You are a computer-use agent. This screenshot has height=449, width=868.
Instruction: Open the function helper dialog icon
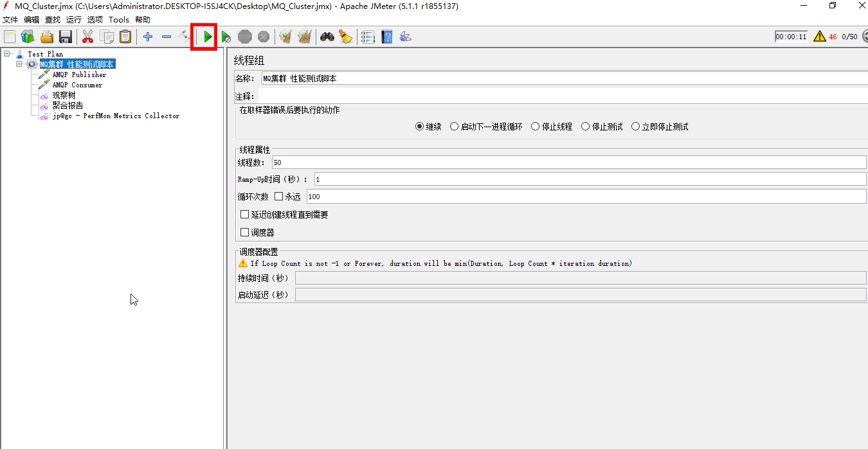(x=368, y=37)
